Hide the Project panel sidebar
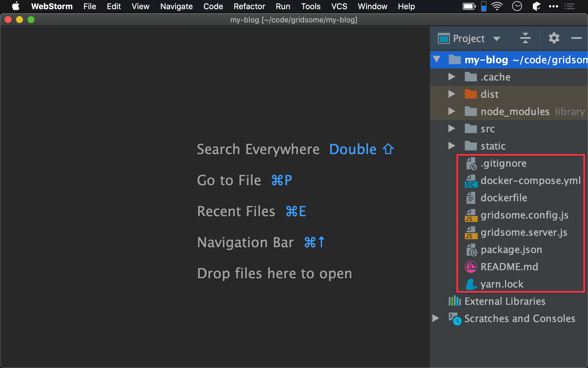588x368 pixels. (x=576, y=38)
